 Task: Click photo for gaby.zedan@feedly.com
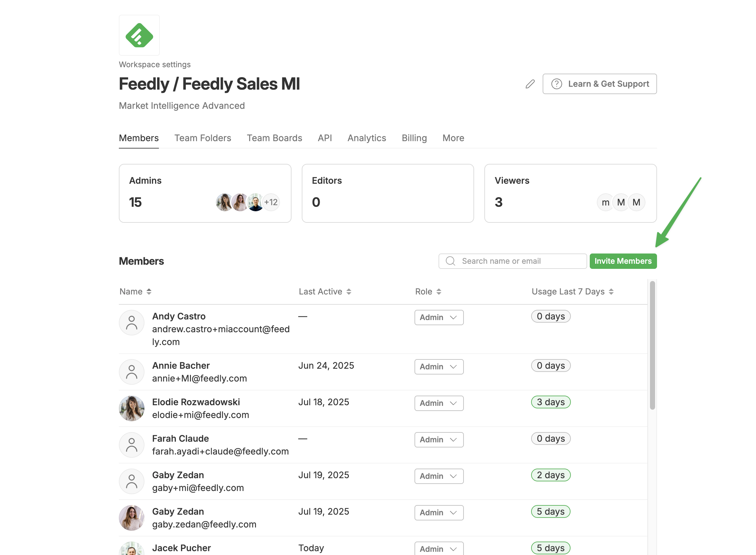coord(132,518)
